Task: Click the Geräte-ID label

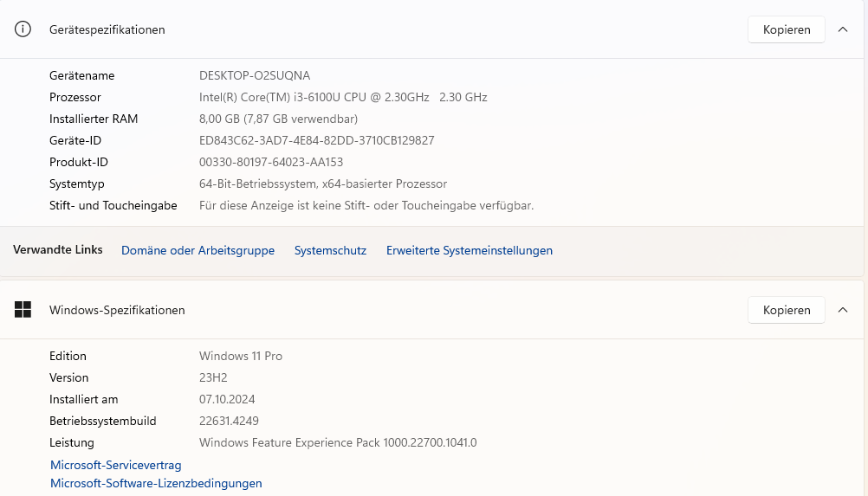Action: pos(75,140)
